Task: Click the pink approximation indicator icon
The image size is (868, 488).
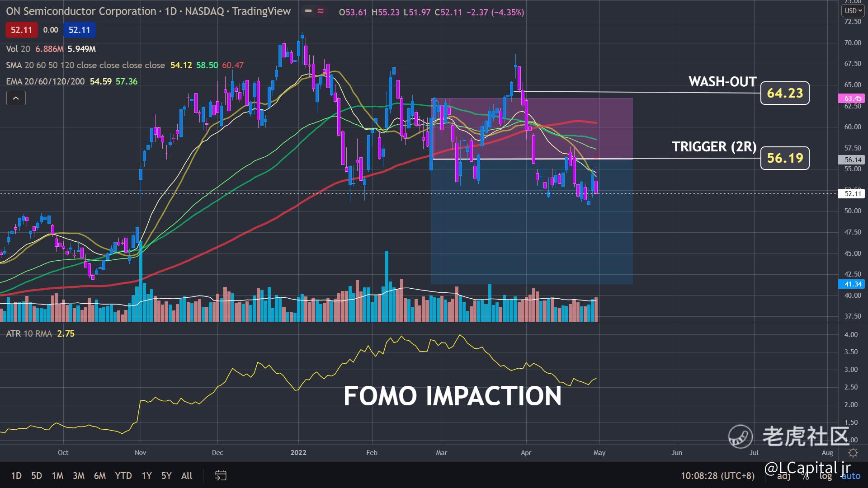Action: point(321,11)
